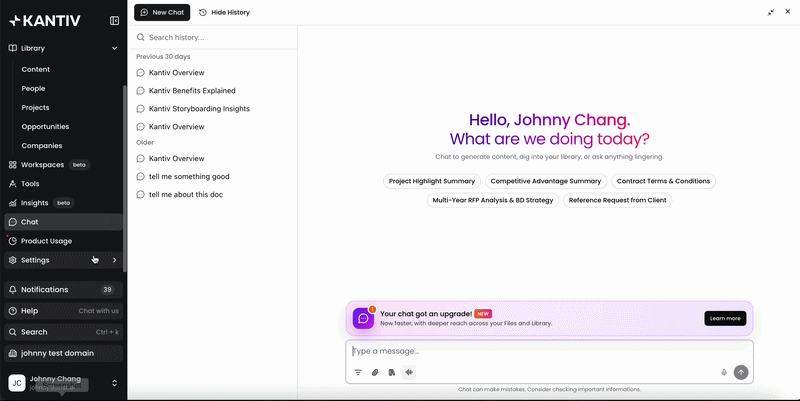Open Notifications in the sidebar
This screenshot has width=800, height=401.
(x=63, y=289)
